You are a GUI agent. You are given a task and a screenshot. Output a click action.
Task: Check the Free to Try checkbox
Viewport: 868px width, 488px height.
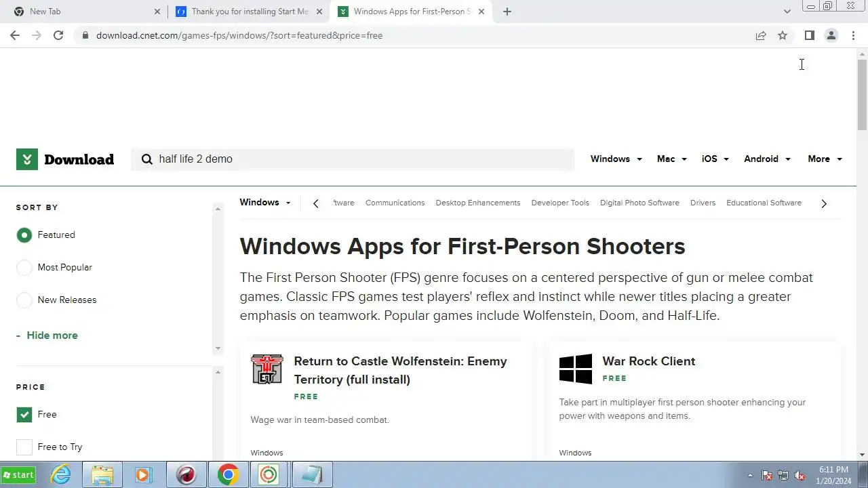[24, 447]
